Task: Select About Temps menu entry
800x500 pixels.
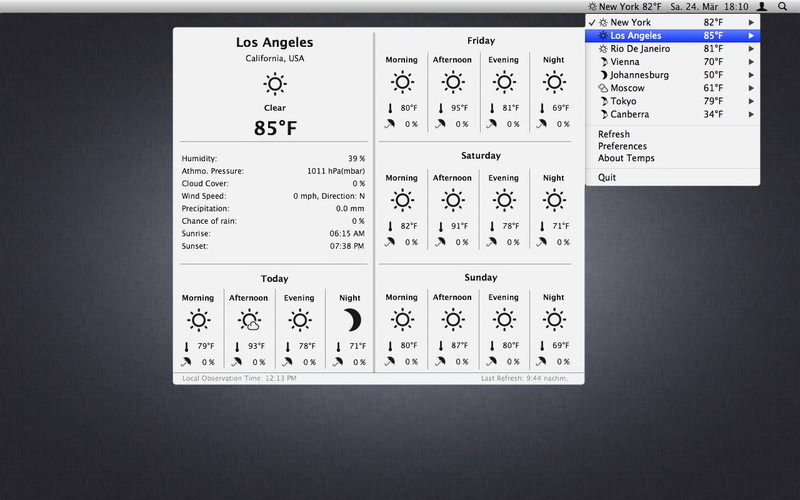Action: click(x=626, y=158)
